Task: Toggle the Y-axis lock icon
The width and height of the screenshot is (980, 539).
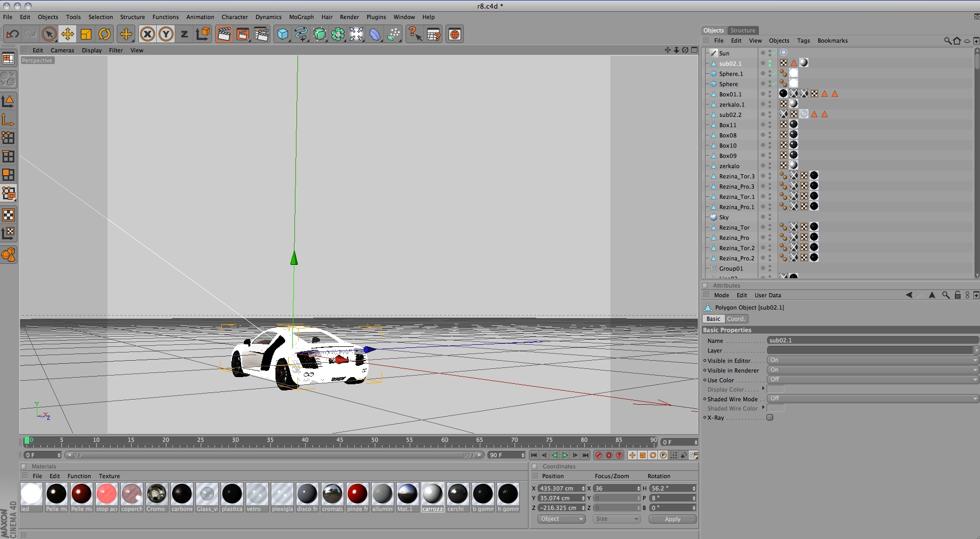Action: (166, 34)
